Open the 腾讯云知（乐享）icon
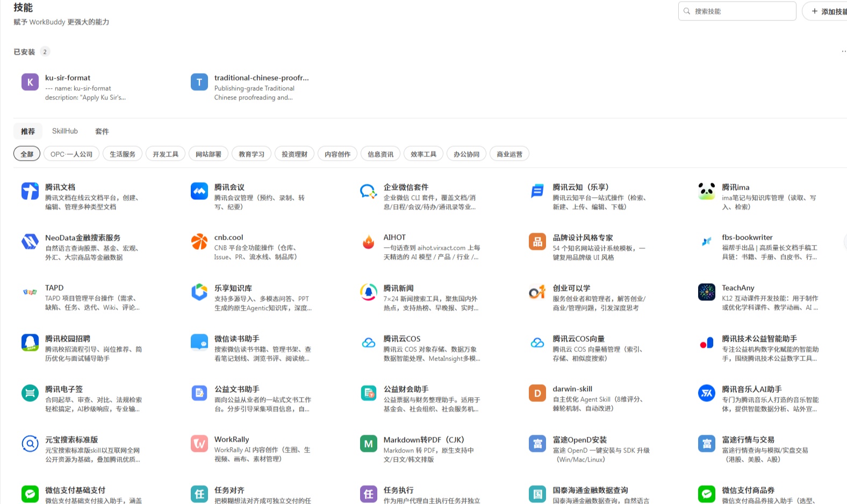This screenshot has width=847, height=504. point(537,191)
